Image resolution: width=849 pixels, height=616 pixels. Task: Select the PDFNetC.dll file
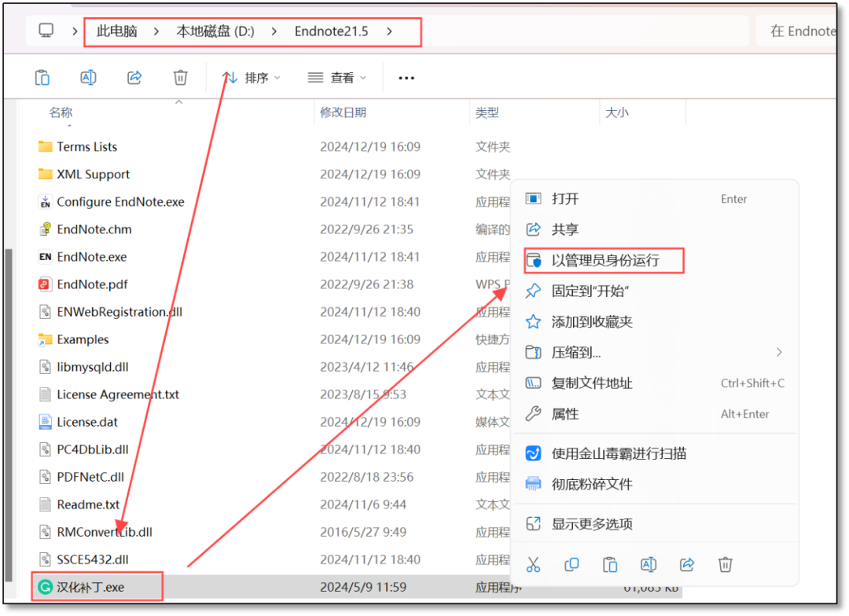point(90,477)
